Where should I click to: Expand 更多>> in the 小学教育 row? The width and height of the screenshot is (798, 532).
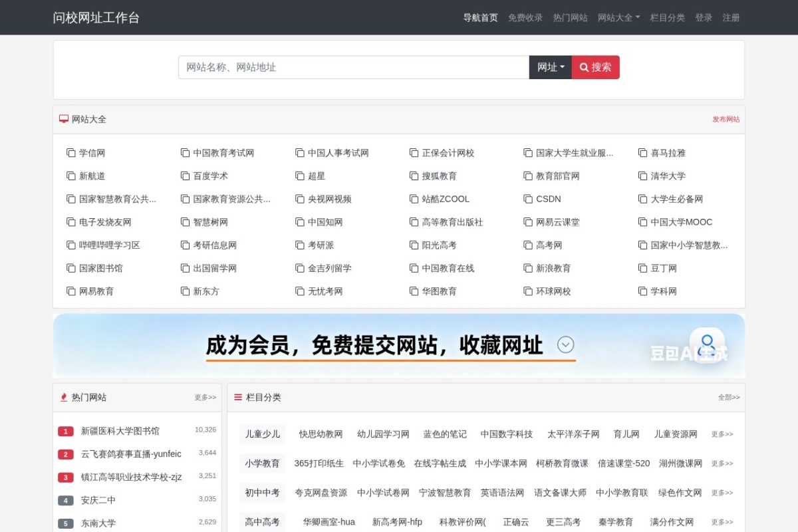(x=722, y=464)
